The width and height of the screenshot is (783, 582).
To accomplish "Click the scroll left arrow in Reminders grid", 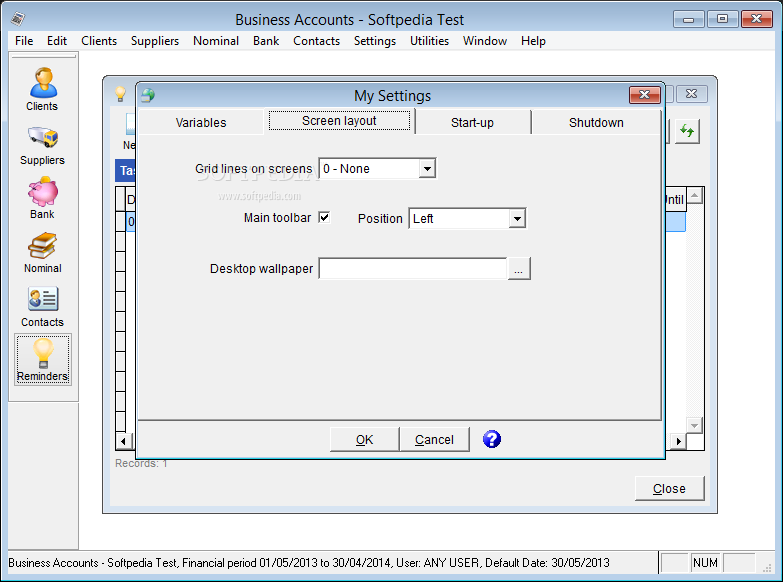I will coord(124,441).
